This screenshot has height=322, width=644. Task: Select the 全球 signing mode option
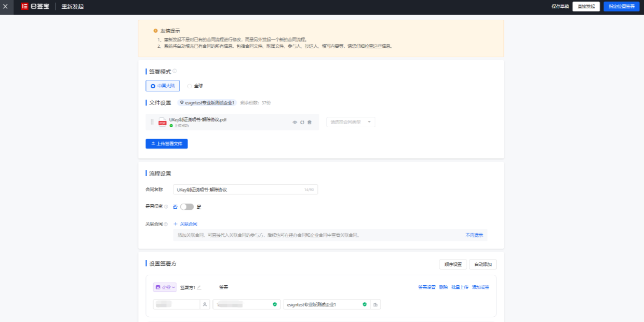[194, 85]
